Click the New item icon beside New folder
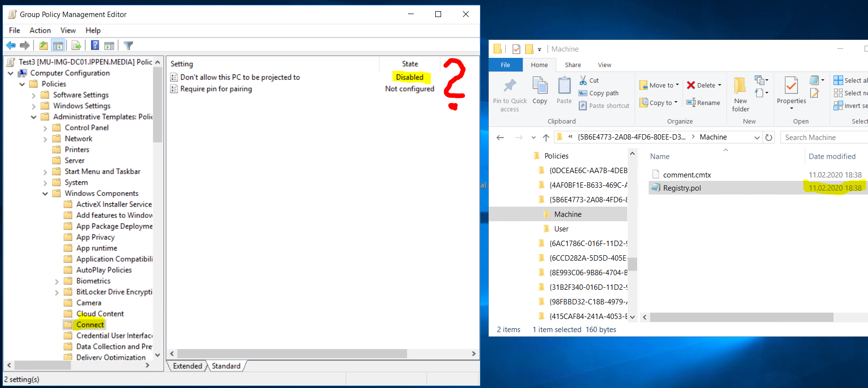 pyautogui.click(x=759, y=80)
